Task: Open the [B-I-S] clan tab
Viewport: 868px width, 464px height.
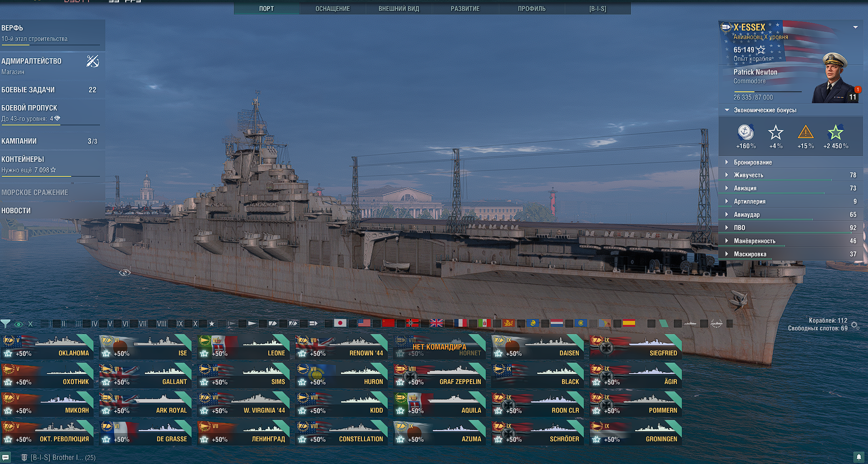Action: click(598, 9)
